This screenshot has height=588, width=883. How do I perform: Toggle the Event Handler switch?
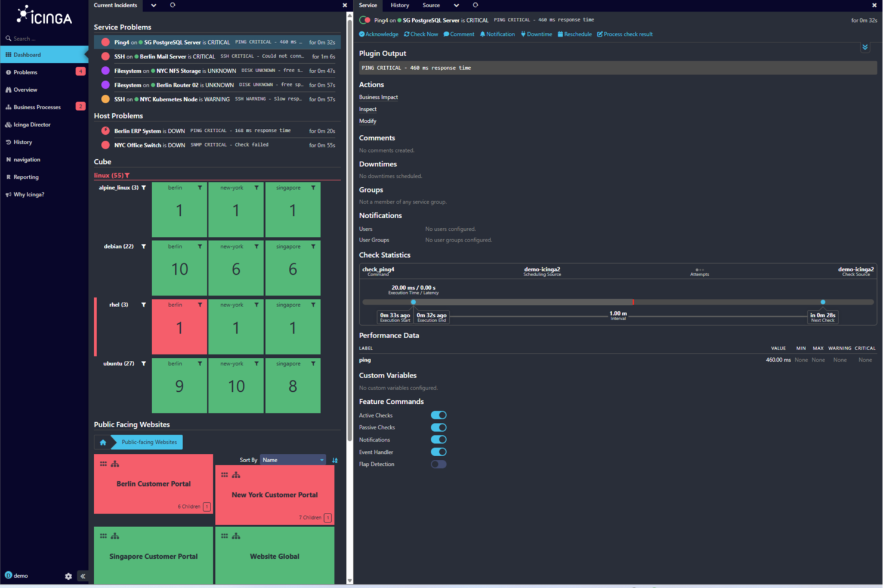[x=439, y=452]
